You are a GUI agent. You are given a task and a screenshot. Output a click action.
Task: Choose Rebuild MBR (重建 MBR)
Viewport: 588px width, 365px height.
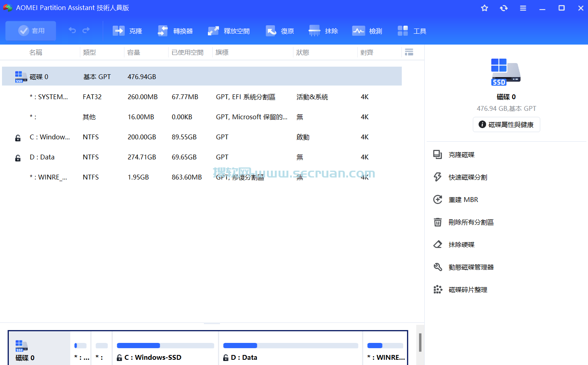pyautogui.click(x=456, y=200)
